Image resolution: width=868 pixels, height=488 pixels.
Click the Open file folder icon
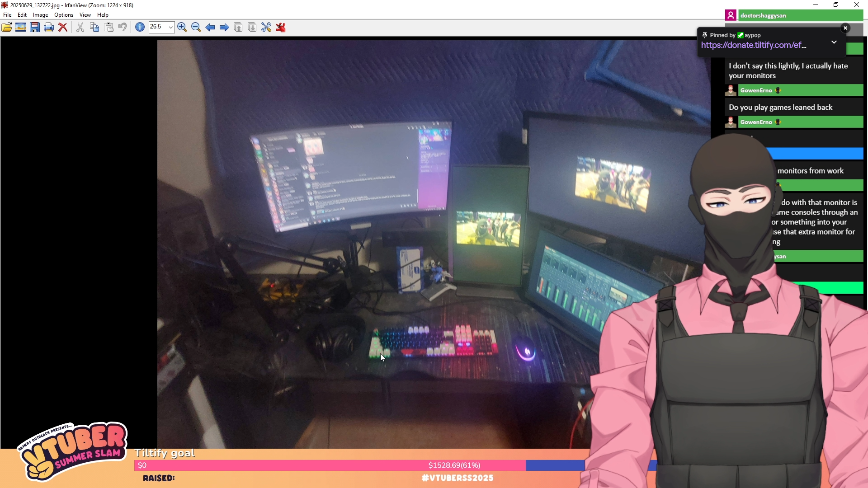(x=7, y=27)
